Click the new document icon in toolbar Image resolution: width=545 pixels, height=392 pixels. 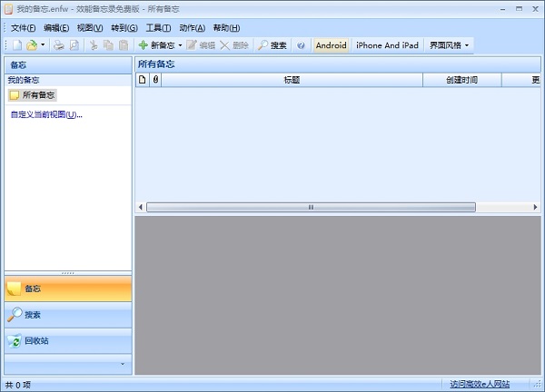pyautogui.click(x=17, y=44)
